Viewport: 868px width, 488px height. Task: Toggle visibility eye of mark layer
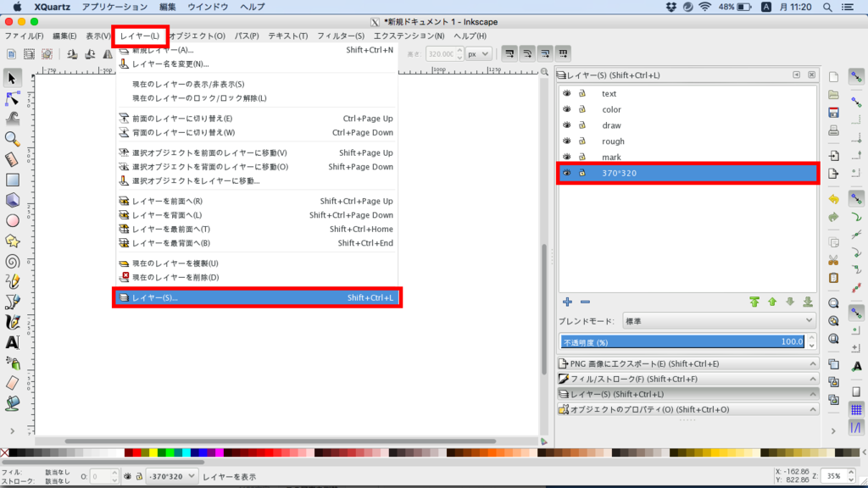(x=567, y=157)
